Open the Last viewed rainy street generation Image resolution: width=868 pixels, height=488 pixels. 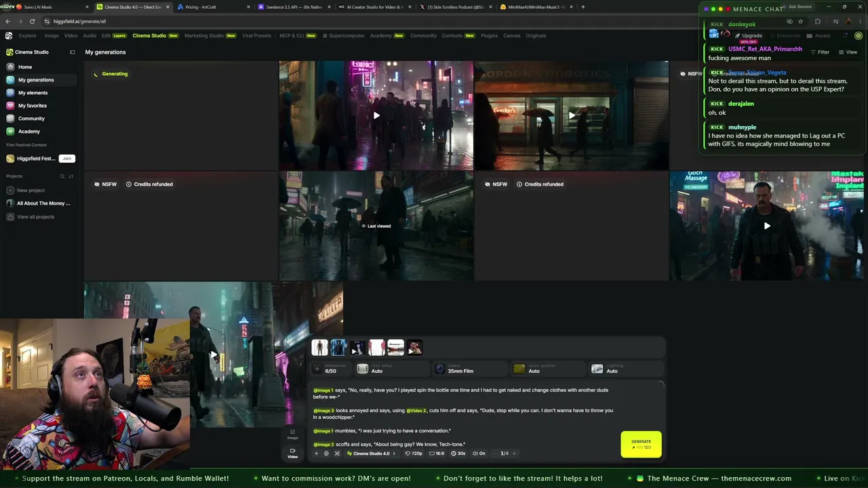coord(376,226)
